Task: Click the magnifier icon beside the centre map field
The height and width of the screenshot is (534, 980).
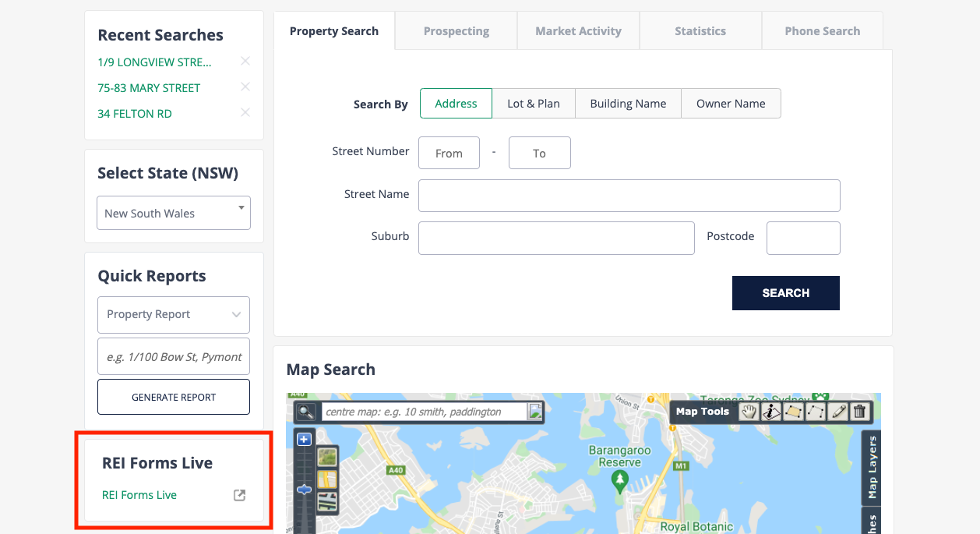Action: pos(306,412)
